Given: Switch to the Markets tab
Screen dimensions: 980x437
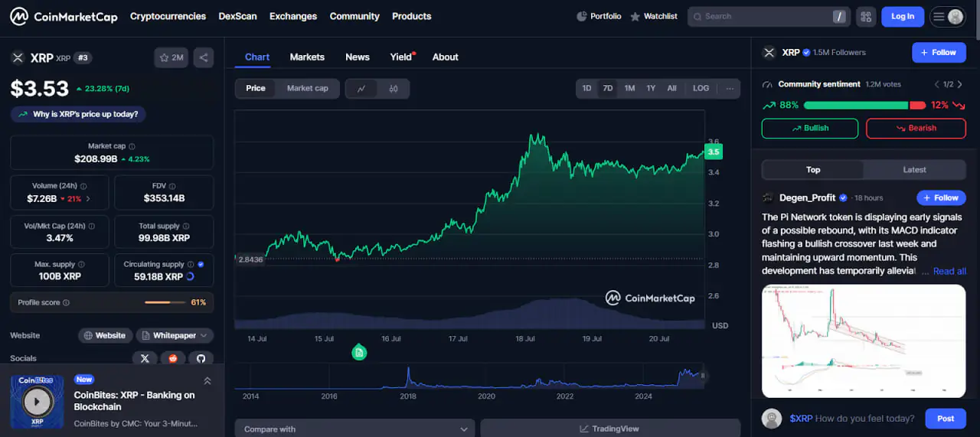Looking at the screenshot, I should (307, 57).
